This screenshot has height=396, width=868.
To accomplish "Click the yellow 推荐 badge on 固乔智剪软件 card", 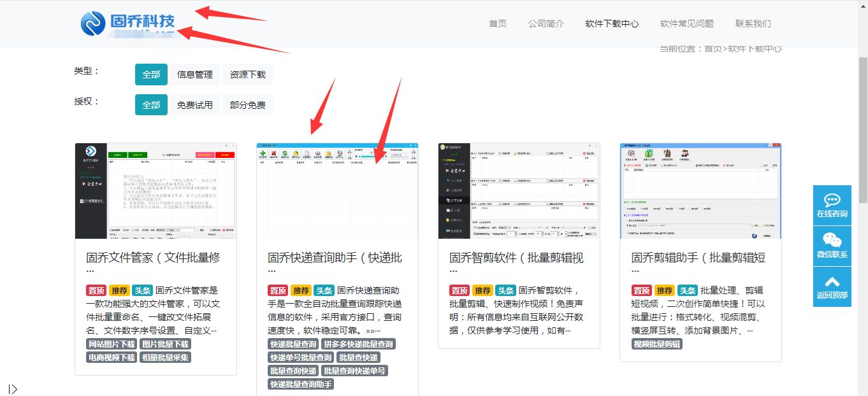I will pos(482,290).
